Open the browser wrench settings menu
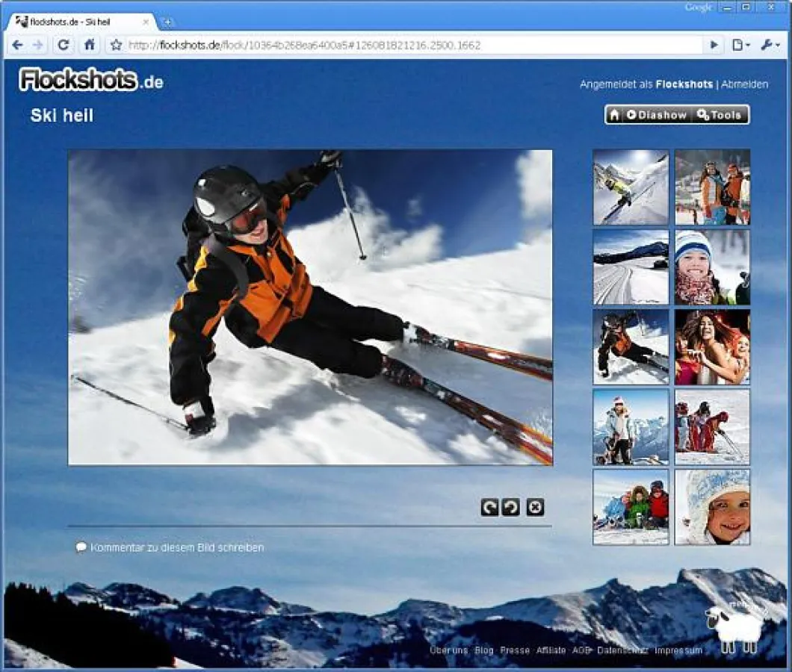The width and height of the screenshot is (792, 672). tap(770, 46)
